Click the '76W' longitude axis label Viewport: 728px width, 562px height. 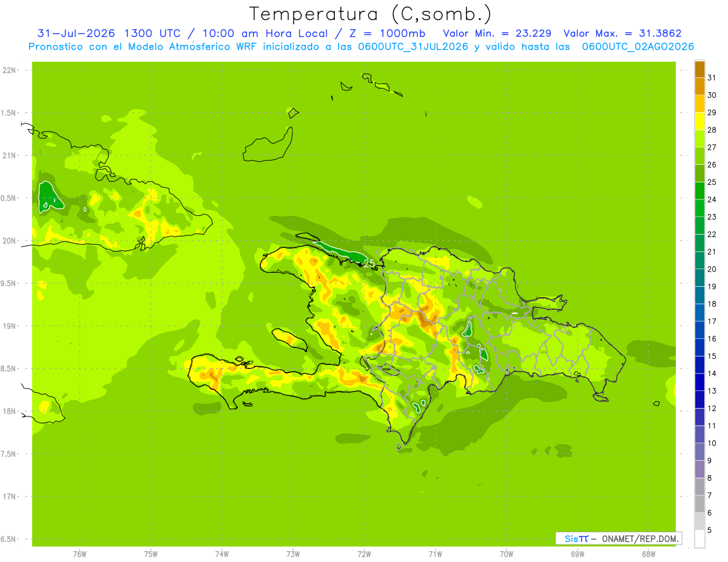pyautogui.click(x=79, y=554)
